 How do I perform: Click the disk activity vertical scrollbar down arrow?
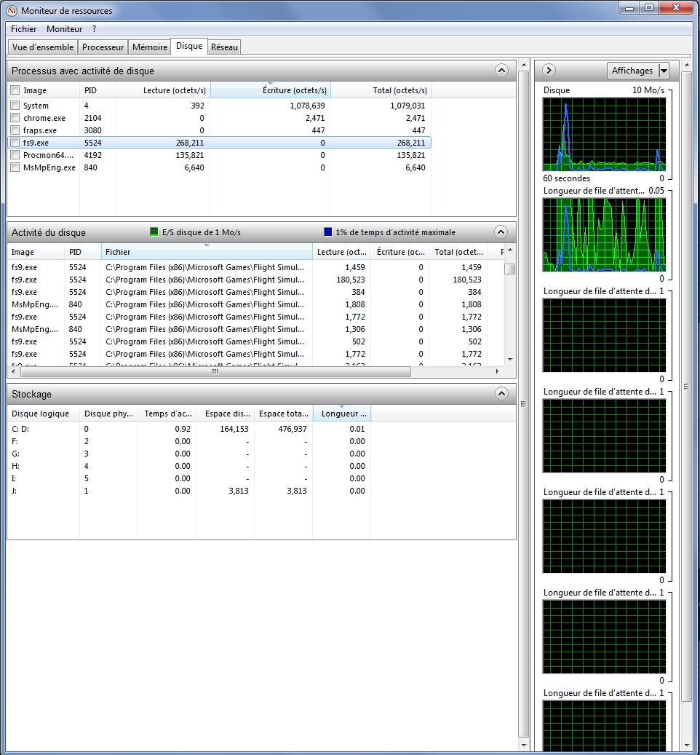click(510, 359)
